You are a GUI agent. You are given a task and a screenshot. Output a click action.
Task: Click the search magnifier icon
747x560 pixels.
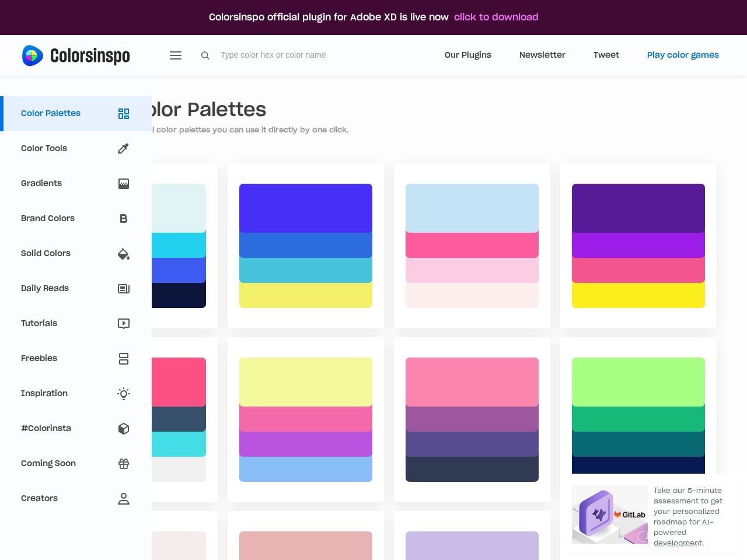205,55
